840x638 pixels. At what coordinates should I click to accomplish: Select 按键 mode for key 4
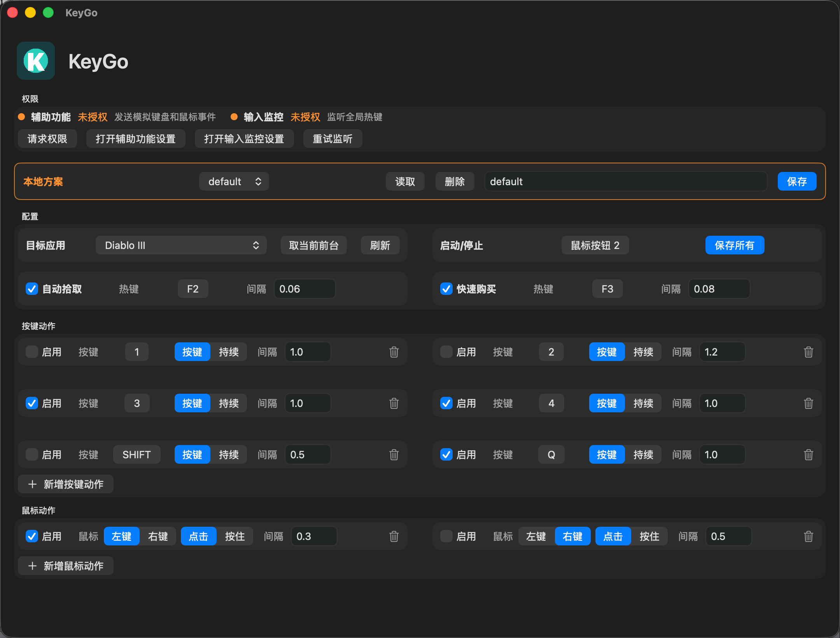[607, 403]
